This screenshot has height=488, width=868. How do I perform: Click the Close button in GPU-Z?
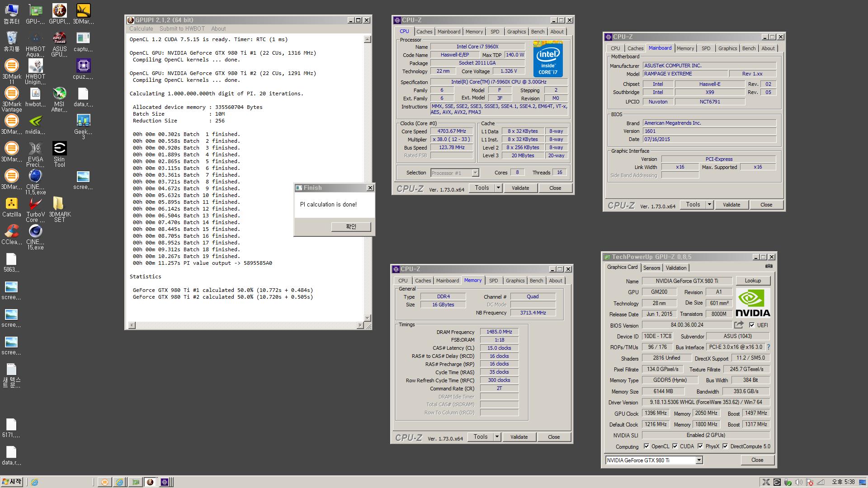[757, 460]
